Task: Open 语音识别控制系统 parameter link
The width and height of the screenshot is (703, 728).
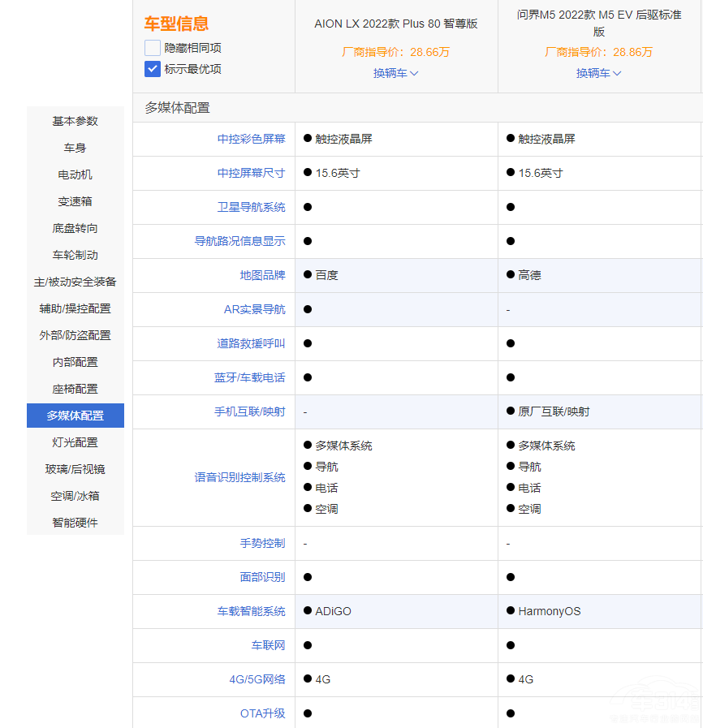Action: pos(239,477)
